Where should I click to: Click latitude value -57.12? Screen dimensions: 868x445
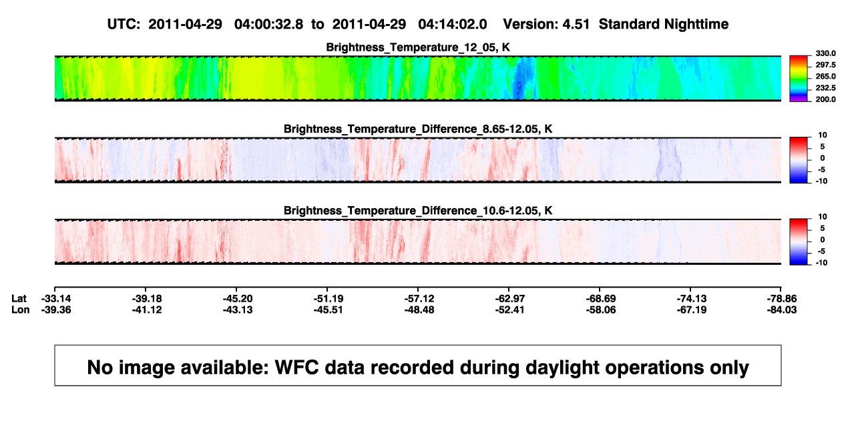click(418, 298)
